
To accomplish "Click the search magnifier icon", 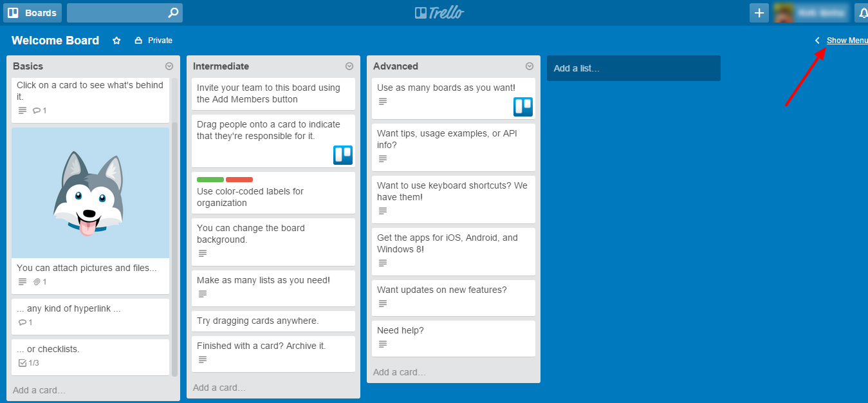I will [x=173, y=13].
